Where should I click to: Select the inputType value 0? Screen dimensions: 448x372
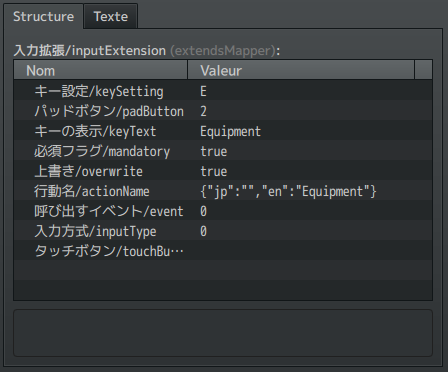tap(203, 231)
